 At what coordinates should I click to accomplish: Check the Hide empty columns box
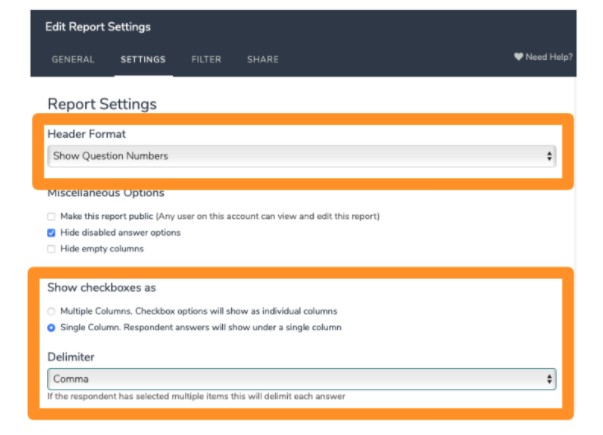coord(51,248)
